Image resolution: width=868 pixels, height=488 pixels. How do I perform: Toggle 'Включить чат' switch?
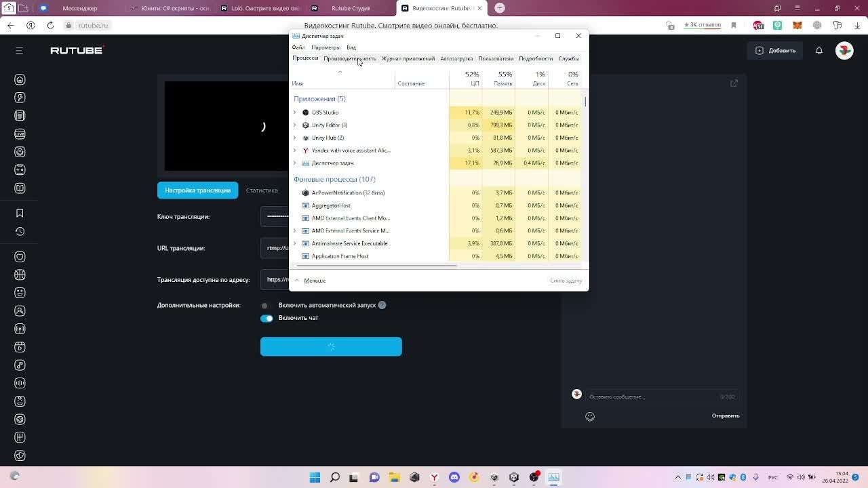pyautogui.click(x=267, y=318)
